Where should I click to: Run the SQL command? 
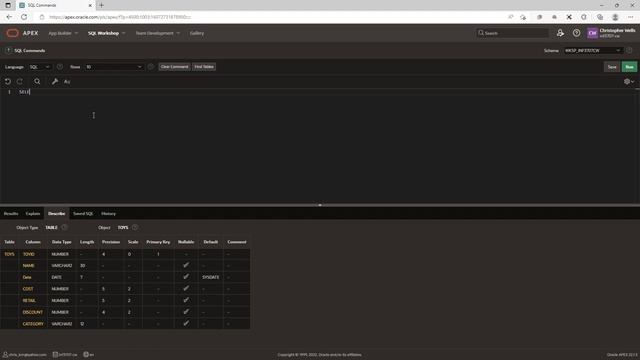pos(629,67)
